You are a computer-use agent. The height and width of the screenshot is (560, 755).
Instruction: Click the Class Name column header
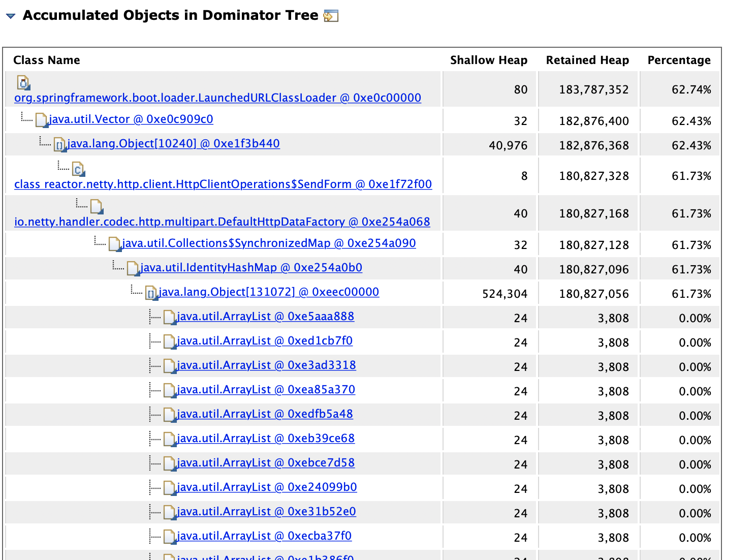coord(47,60)
